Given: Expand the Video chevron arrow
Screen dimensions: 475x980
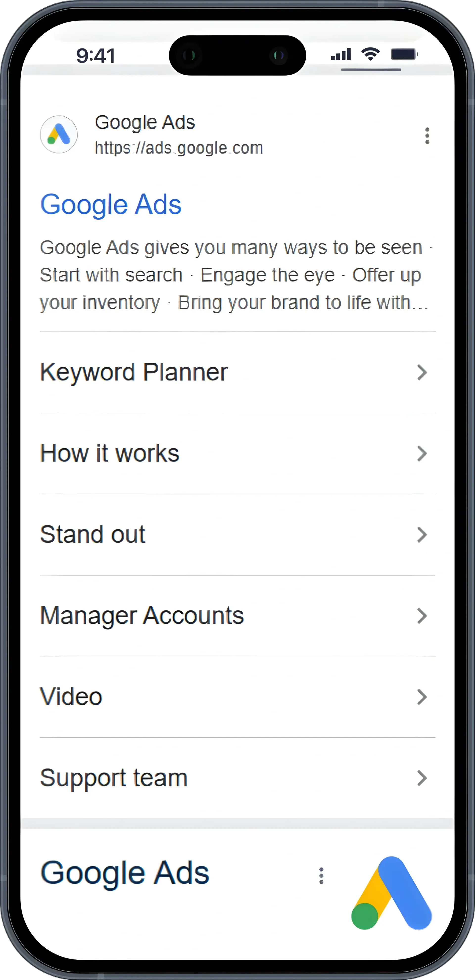Looking at the screenshot, I should tap(422, 697).
